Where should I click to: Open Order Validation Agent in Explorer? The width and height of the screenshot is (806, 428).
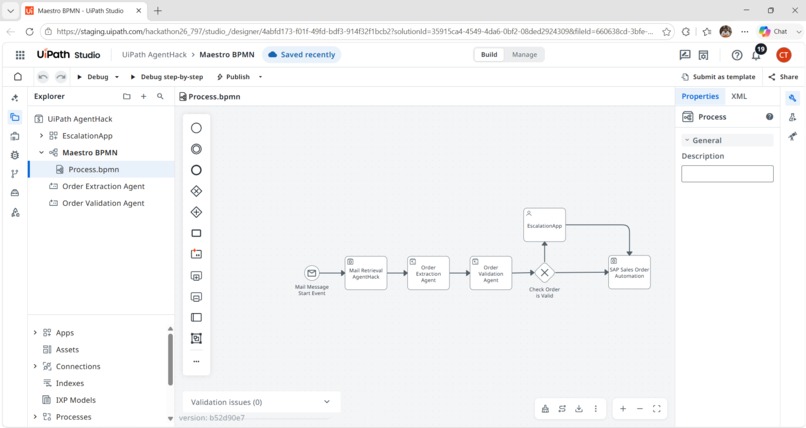(x=101, y=203)
